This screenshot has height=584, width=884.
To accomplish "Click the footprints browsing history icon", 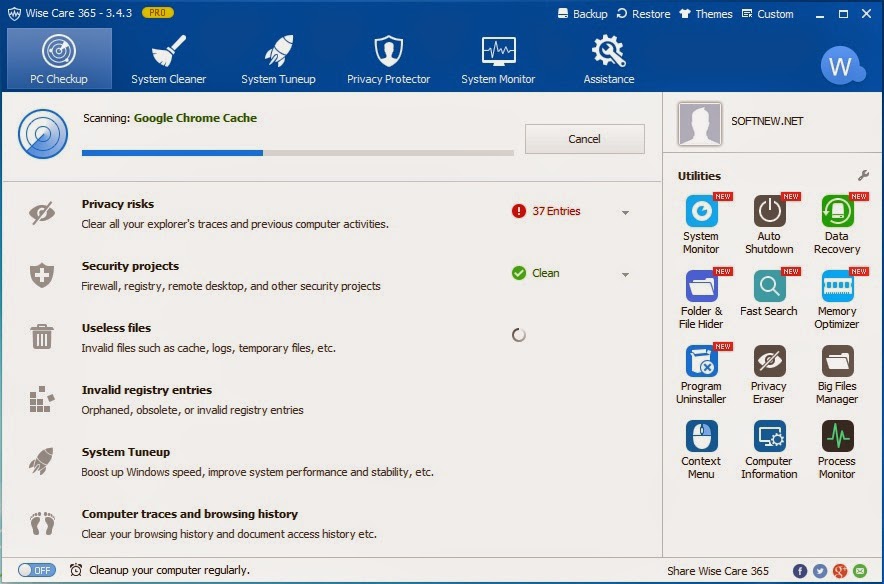I will tap(42, 523).
